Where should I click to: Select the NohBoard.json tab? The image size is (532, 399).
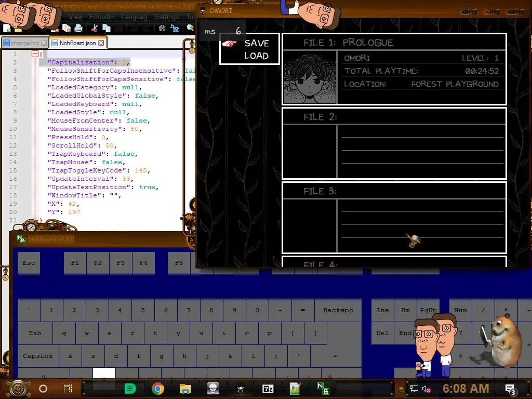coord(78,43)
